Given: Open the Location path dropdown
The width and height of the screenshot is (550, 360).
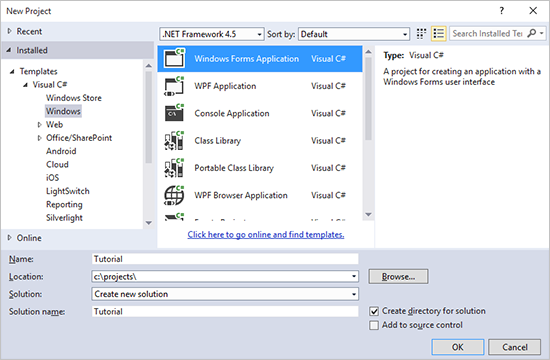Looking at the screenshot, I should pyautogui.click(x=354, y=276).
